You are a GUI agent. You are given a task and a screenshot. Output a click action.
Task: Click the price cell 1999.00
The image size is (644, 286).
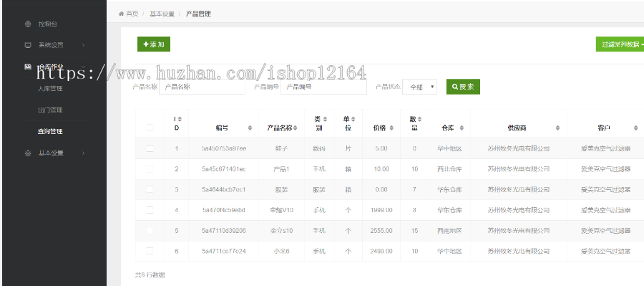point(381,210)
